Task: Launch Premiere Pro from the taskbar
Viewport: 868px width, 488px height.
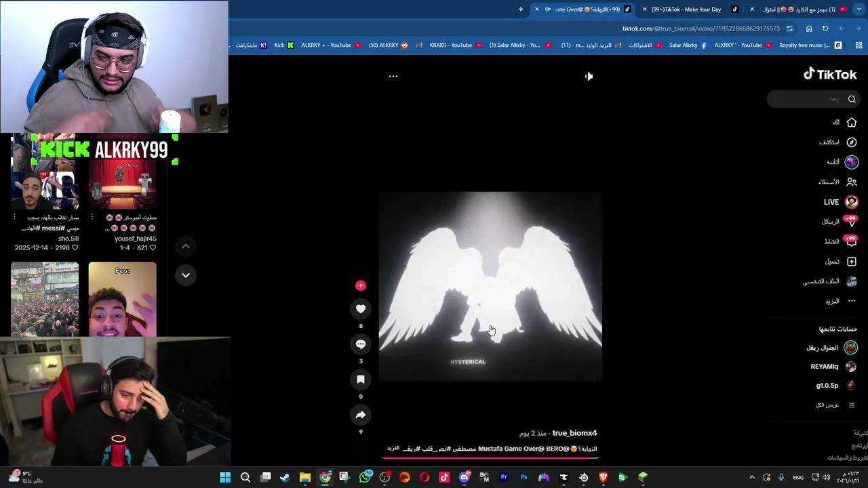Action: tap(504, 477)
